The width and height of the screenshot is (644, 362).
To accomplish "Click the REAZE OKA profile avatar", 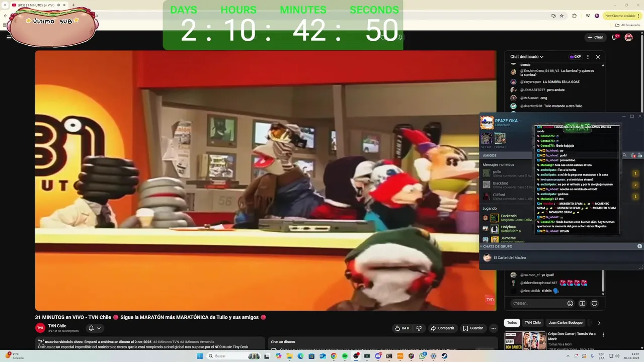I will [487, 123].
